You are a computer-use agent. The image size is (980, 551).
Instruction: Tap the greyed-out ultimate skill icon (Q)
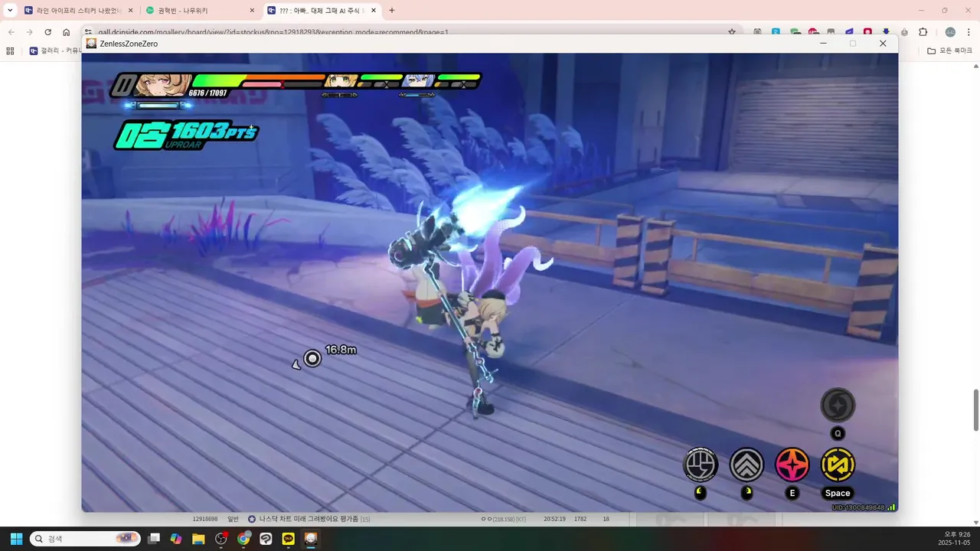point(838,405)
